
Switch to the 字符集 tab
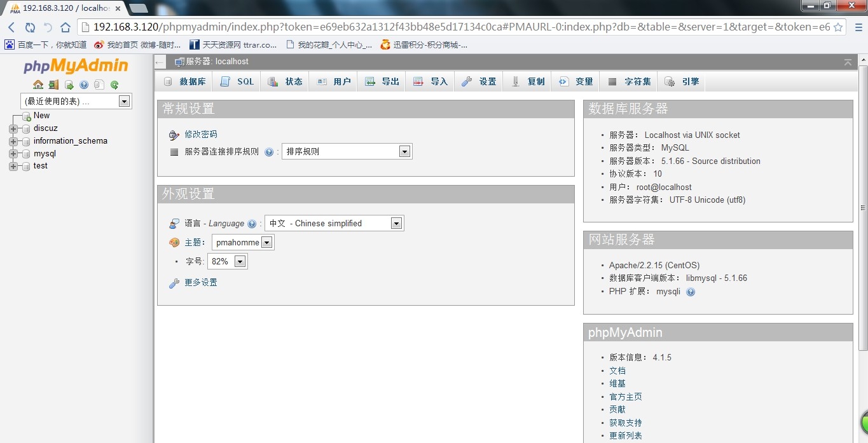point(629,81)
